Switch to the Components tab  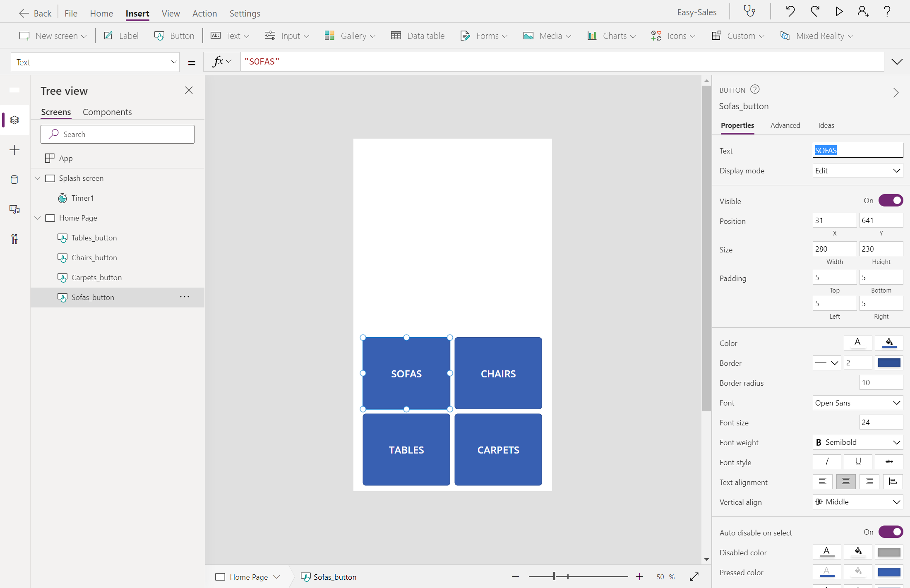[x=107, y=112]
